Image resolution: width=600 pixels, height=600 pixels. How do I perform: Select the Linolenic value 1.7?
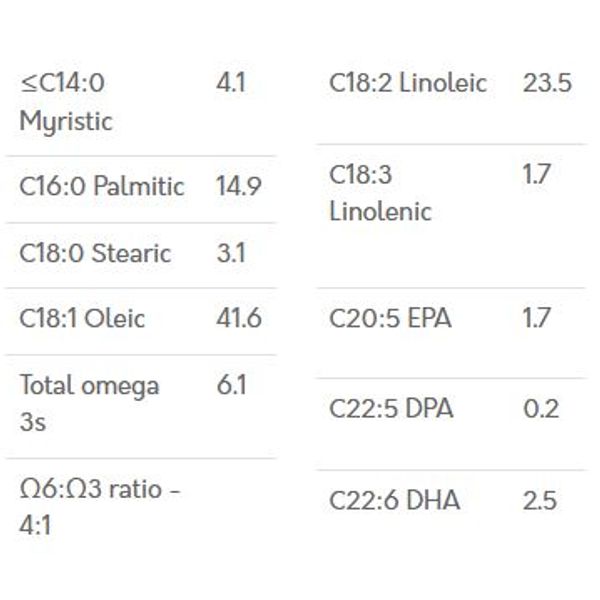[536, 174]
